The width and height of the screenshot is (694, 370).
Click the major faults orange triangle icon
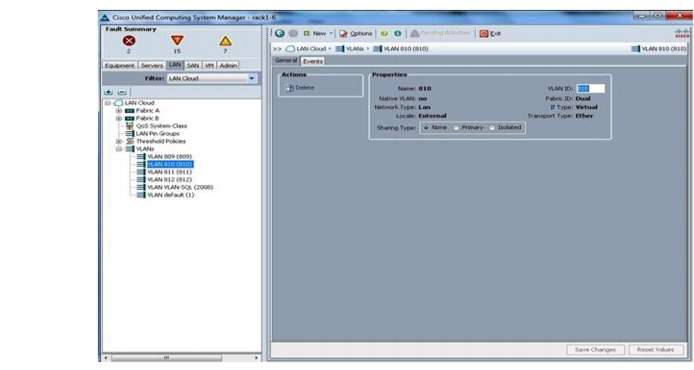point(177,41)
